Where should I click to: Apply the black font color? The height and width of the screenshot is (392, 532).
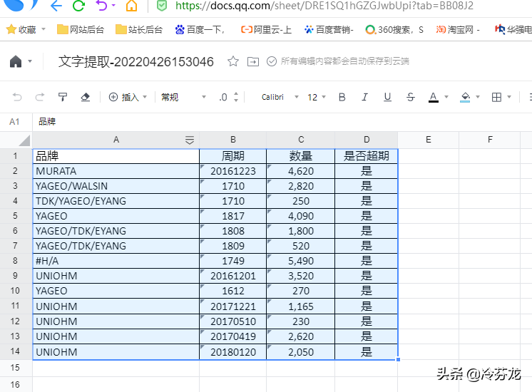pos(434,98)
